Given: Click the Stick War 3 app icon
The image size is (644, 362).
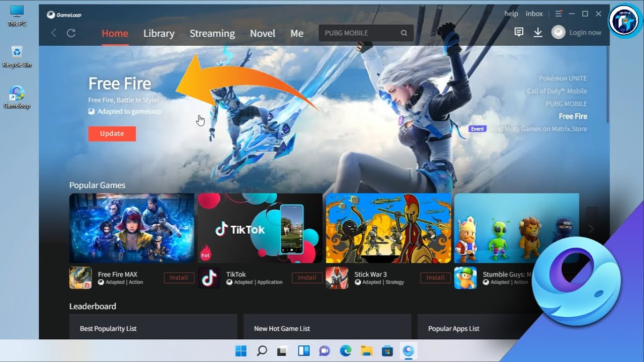Looking at the screenshot, I should pyautogui.click(x=337, y=278).
